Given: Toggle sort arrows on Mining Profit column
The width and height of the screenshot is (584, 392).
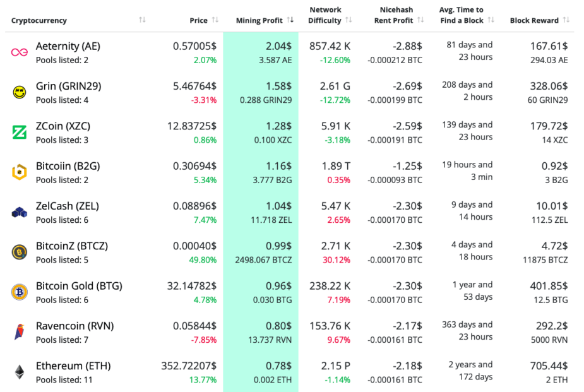Looking at the screenshot, I should click(x=290, y=20).
